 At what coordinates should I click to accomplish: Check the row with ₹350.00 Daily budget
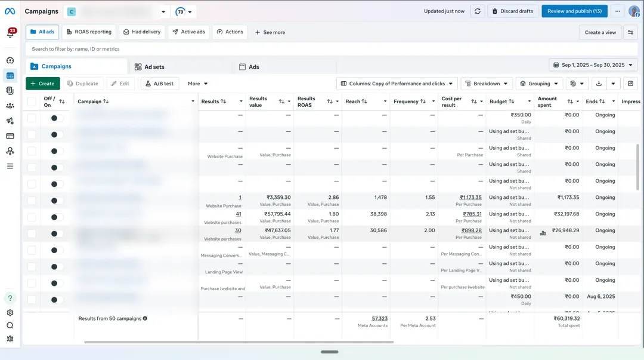pyautogui.click(x=32, y=118)
